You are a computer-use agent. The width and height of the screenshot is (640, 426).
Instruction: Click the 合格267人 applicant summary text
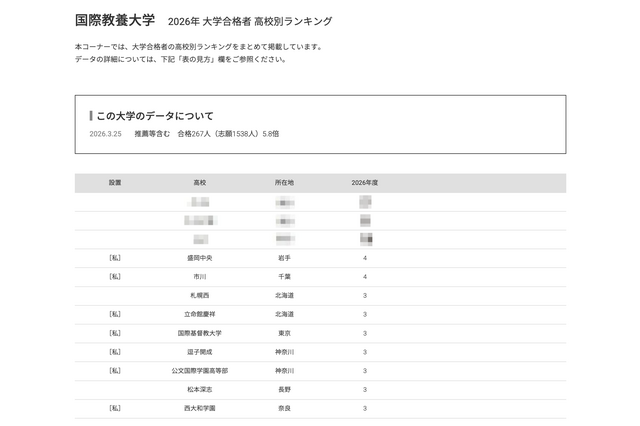coord(228,134)
